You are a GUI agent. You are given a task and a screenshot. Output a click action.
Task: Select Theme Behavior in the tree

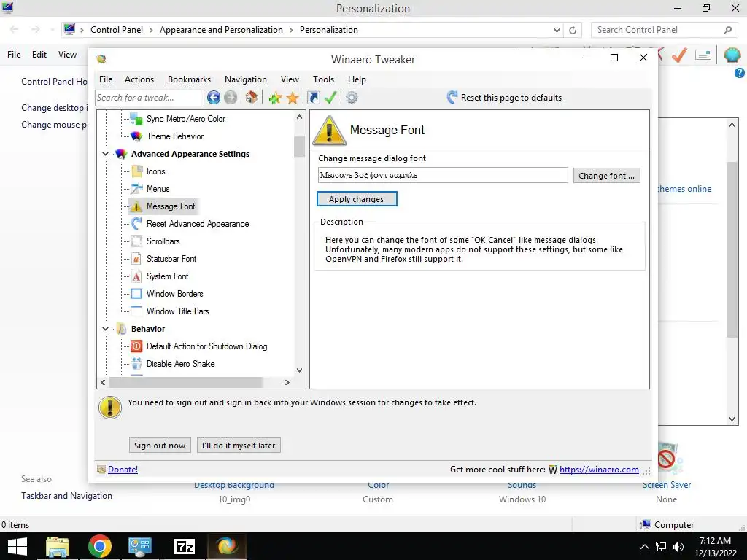coord(175,136)
